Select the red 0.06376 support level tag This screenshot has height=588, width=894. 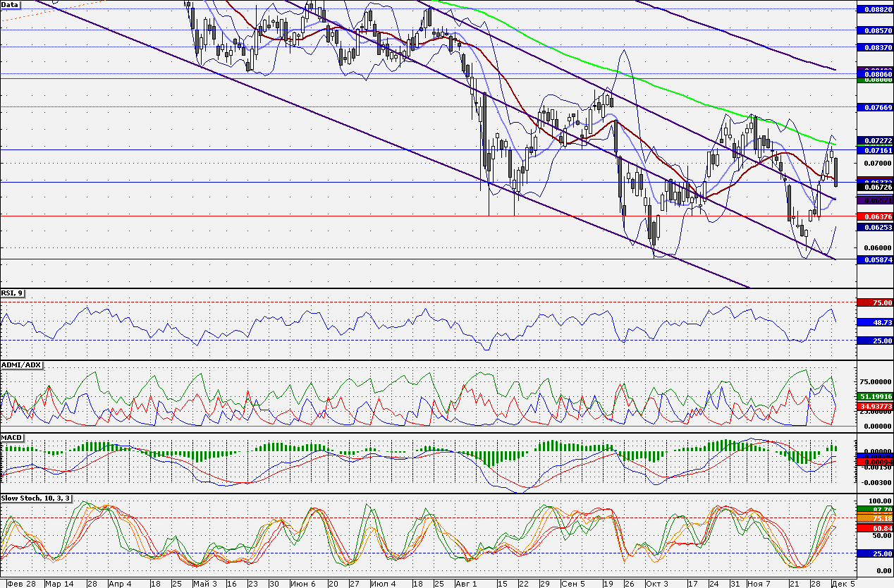pos(874,216)
